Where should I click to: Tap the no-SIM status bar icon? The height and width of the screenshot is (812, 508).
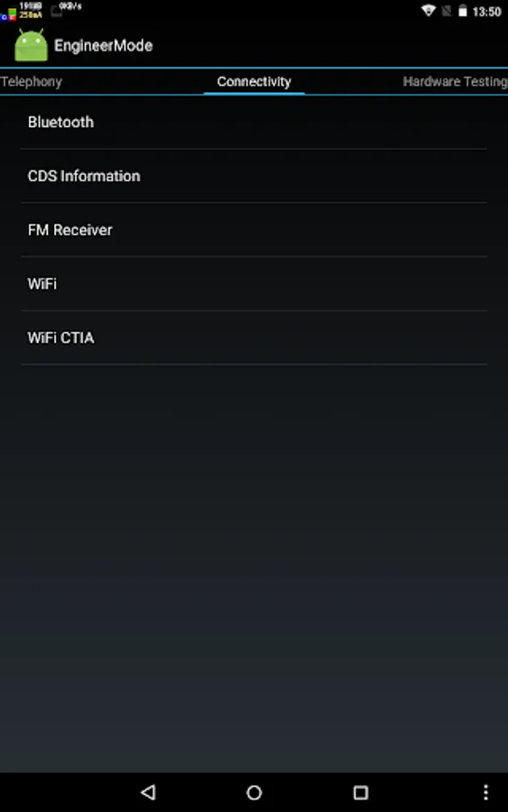point(446,11)
